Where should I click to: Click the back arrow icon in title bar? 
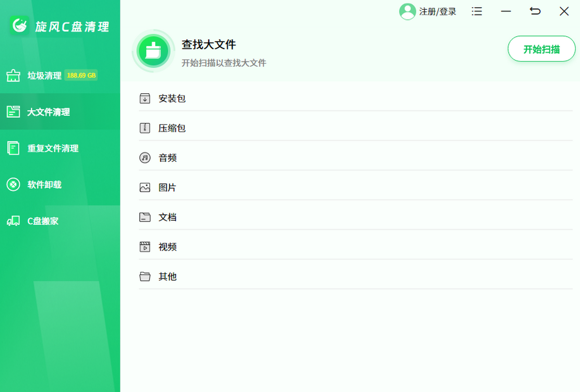tap(535, 11)
